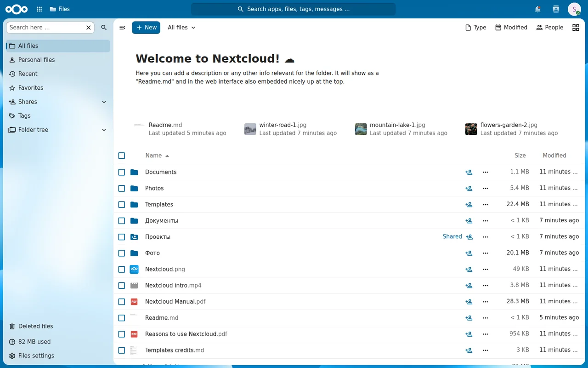The width and height of the screenshot is (588, 368).
Task: Open recent file mountain-lake-1.jpg
Action: pos(401,129)
